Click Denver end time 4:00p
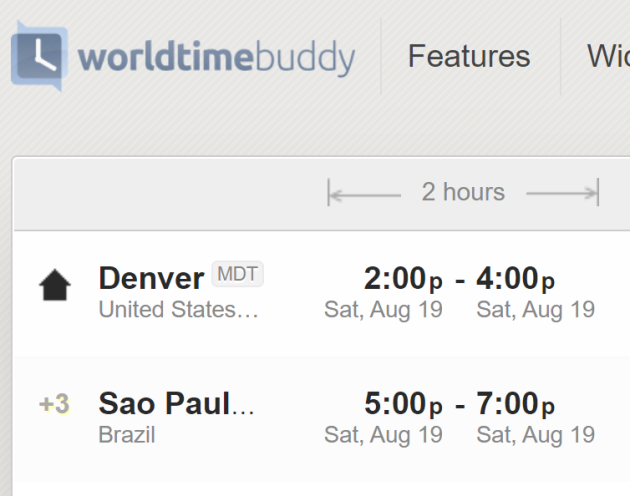The image size is (630, 496). pos(515,278)
